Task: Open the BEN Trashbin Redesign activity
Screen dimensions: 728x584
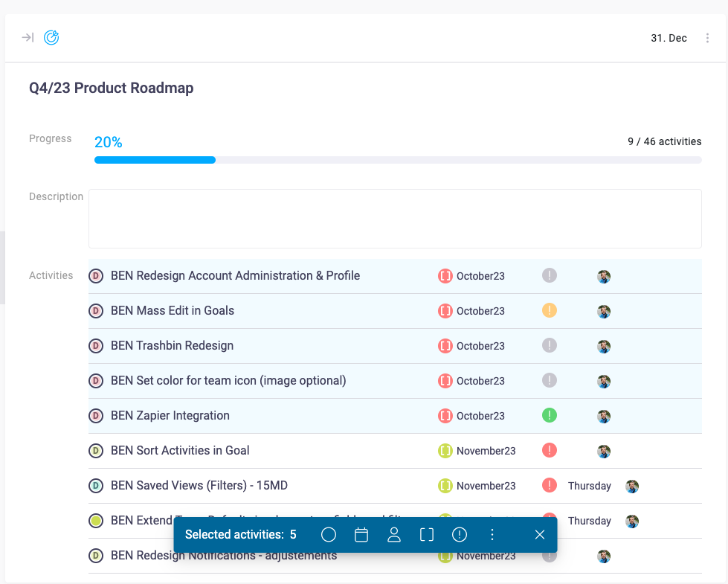Action: 172,346
